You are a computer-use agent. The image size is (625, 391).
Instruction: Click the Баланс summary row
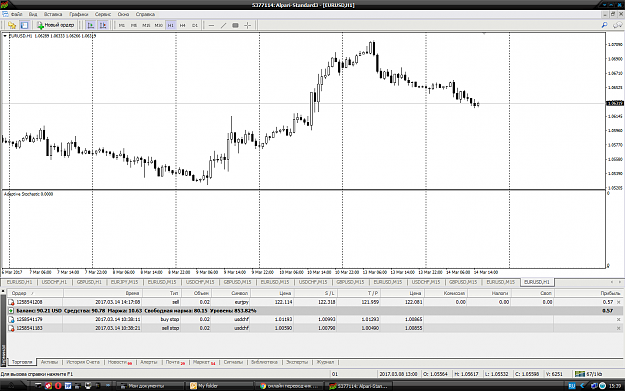315,310
